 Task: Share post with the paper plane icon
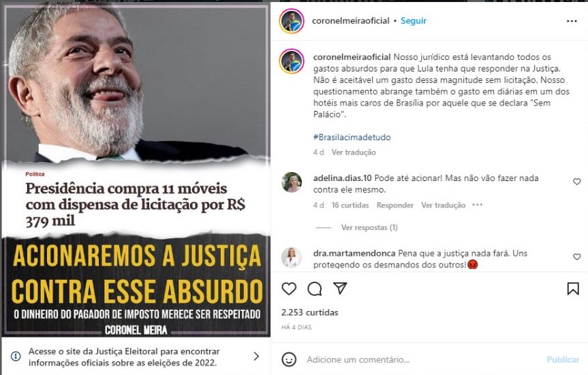pyautogui.click(x=340, y=288)
